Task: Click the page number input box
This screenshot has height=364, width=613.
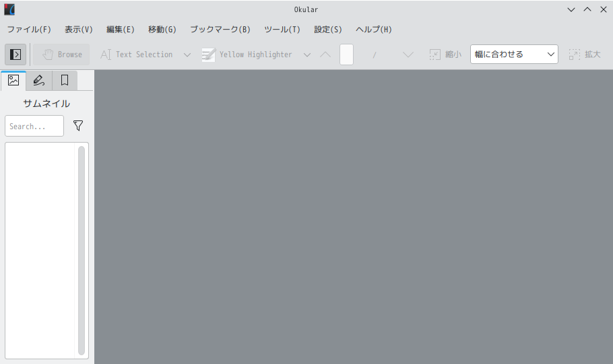Action: [x=346, y=54]
